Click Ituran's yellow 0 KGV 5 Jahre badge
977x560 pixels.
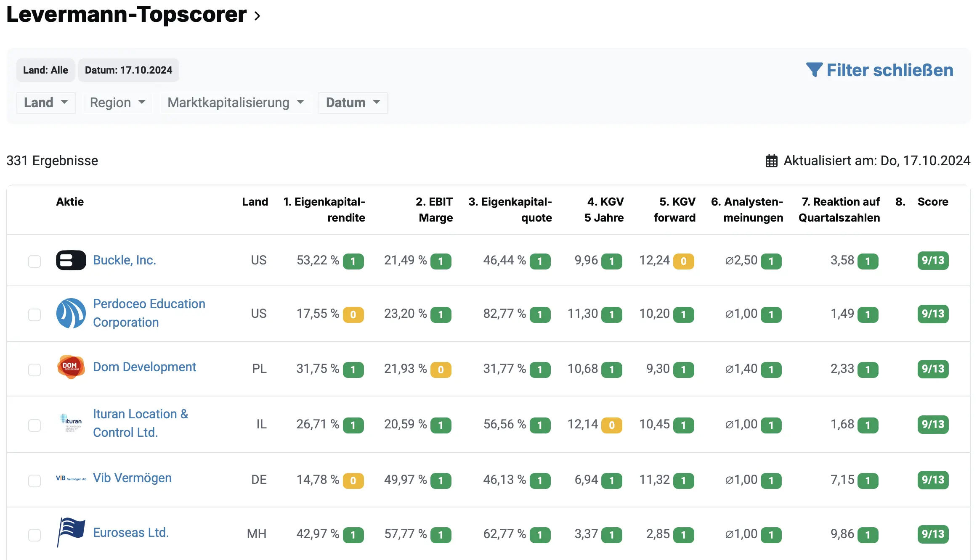pyautogui.click(x=611, y=425)
